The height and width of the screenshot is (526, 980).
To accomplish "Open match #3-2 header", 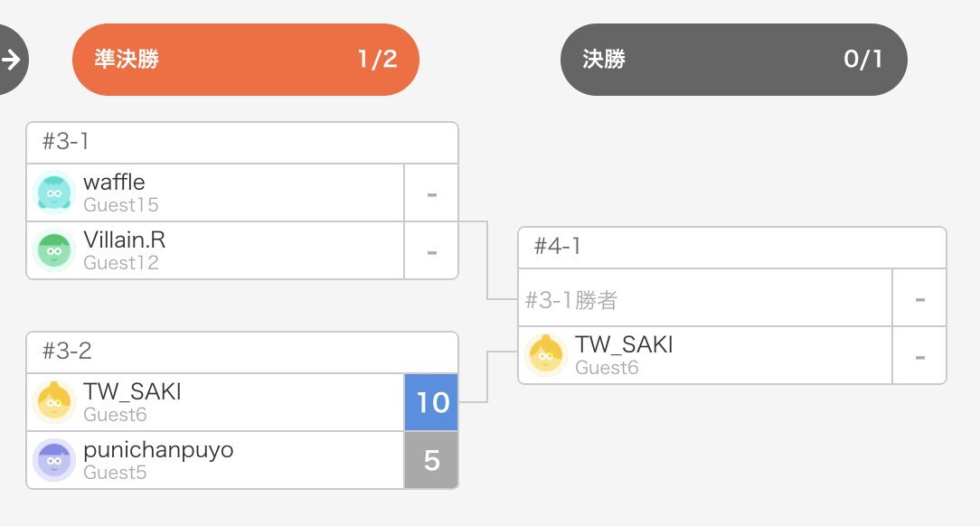I will tap(242, 352).
